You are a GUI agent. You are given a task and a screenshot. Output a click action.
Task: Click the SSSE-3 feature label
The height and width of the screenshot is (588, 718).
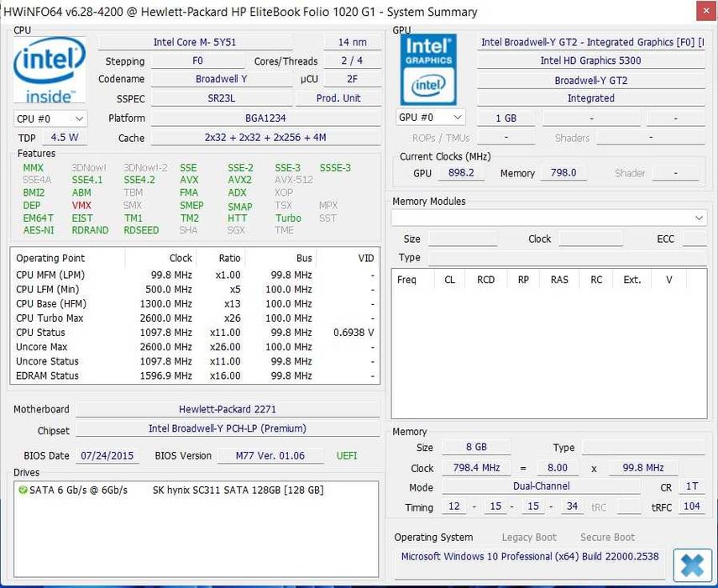pos(335,168)
